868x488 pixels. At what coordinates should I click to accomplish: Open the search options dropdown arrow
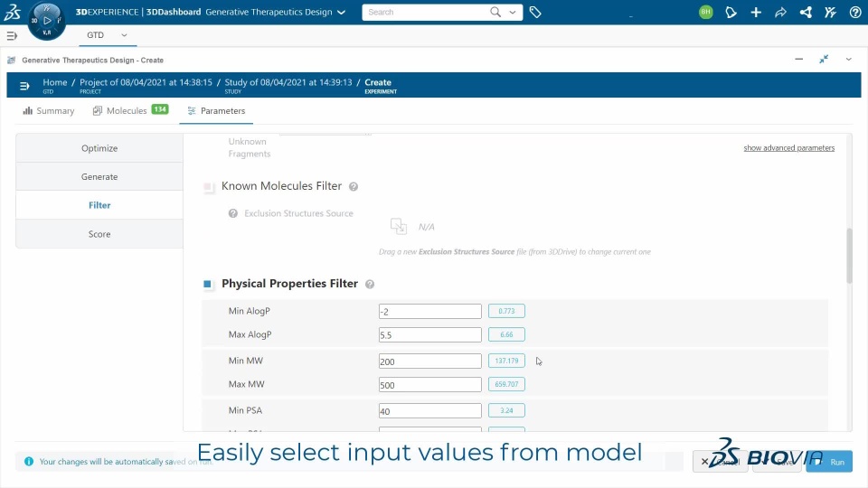[x=514, y=13]
